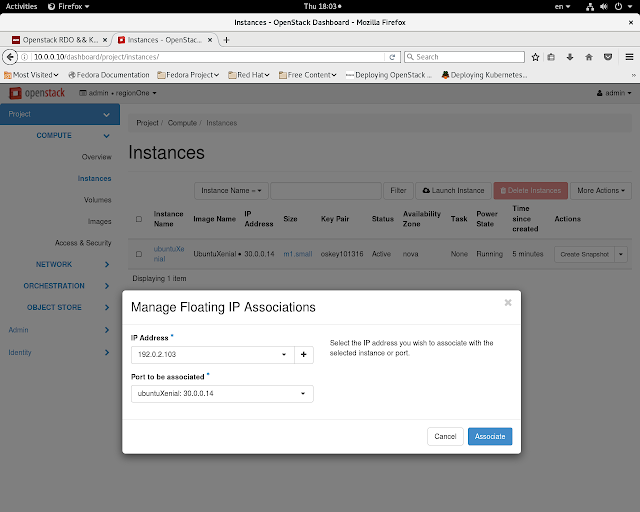Open GNOME Activities overview
640x512 pixels.
point(21,6)
